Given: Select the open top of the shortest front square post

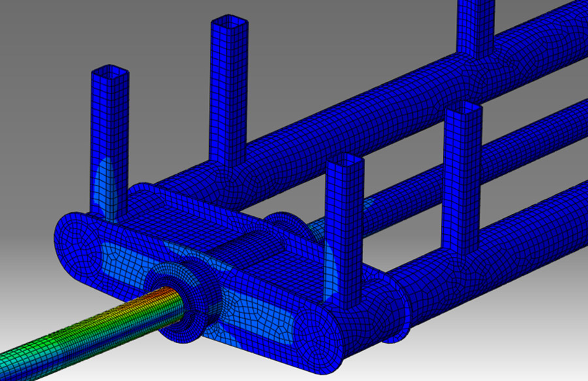Looking at the screenshot, I should tap(345, 161).
